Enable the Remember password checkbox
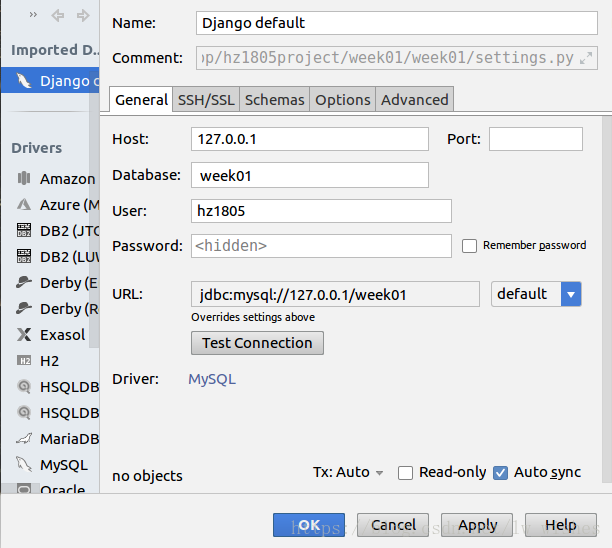Viewport: 612px width, 548px height. click(469, 246)
